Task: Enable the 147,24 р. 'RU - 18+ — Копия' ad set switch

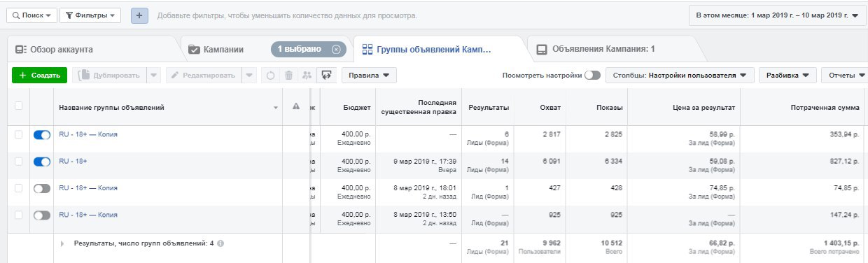Action: (x=42, y=215)
